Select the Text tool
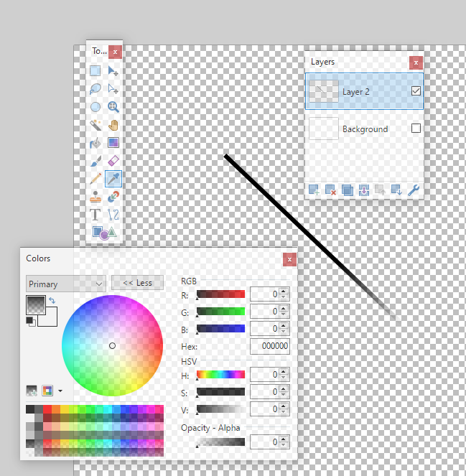Image resolution: width=466 pixels, height=476 pixels. (x=95, y=215)
